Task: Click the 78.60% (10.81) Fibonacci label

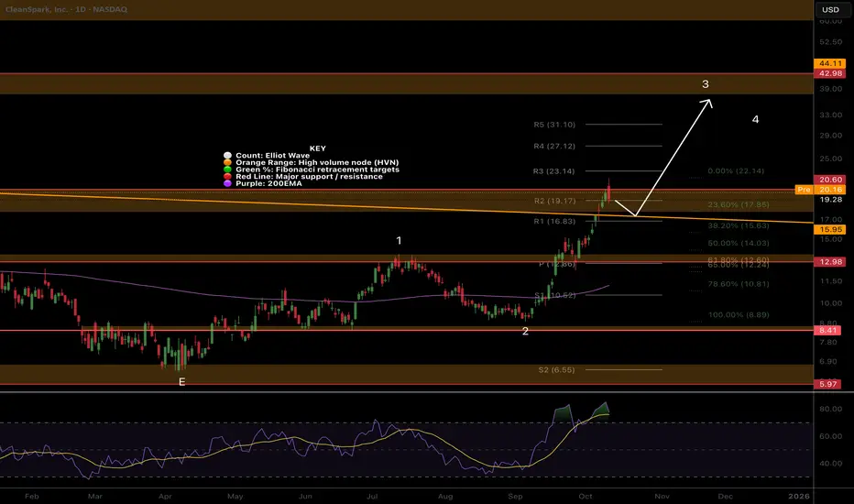Action: [x=739, y=284]
